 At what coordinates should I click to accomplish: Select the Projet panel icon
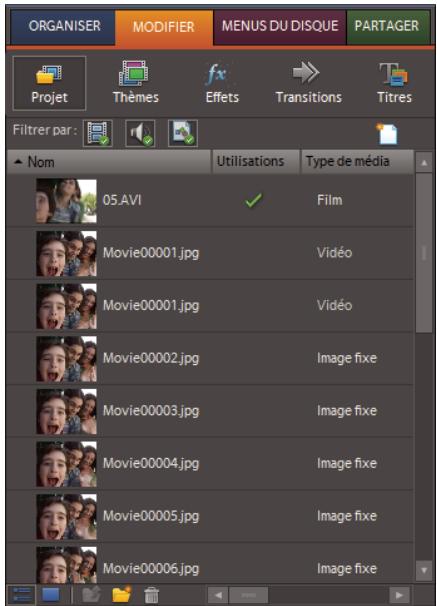click(x=49, y=83)
